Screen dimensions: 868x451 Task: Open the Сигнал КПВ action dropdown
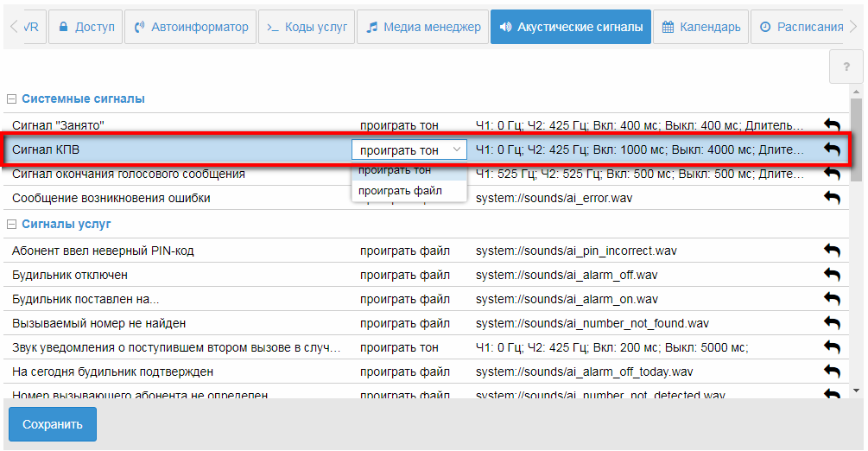[x=409, y=149]
